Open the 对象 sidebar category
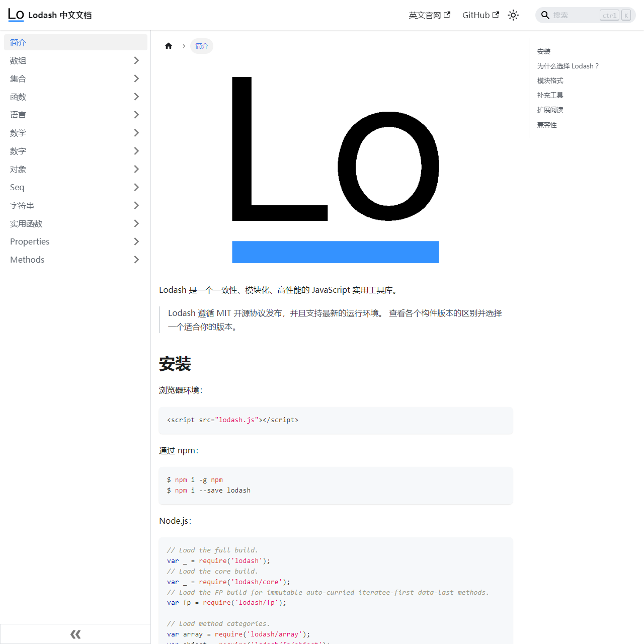Screen dimensions: 644x644 65,169
